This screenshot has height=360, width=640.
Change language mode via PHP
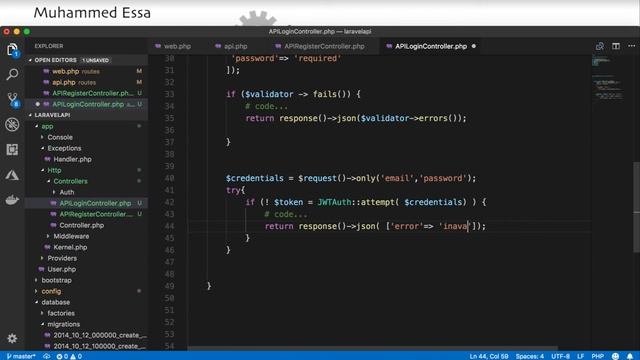click(598, 356)
